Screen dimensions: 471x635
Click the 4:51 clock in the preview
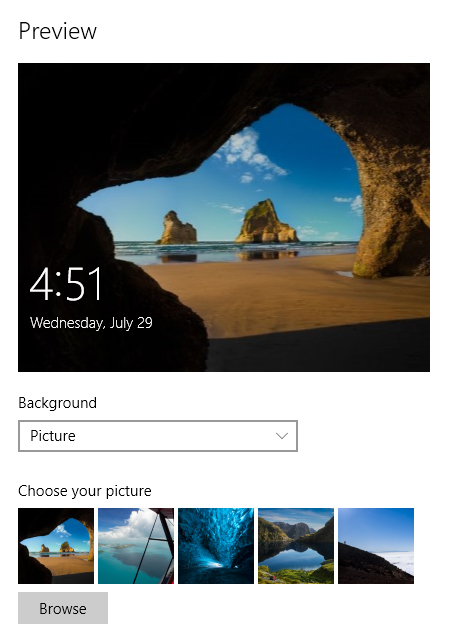[67, 284]
